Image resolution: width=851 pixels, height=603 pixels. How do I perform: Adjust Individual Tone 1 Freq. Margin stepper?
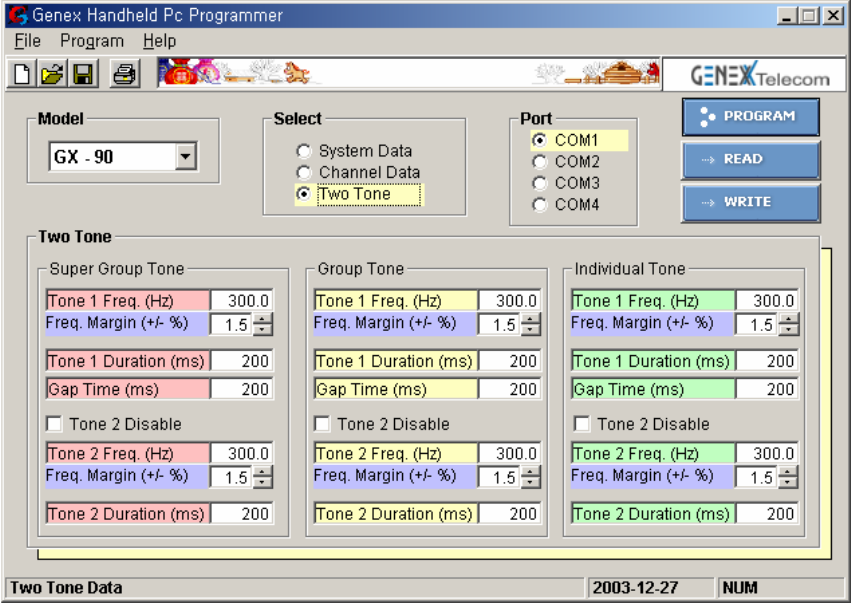click(x=789, y=325)
